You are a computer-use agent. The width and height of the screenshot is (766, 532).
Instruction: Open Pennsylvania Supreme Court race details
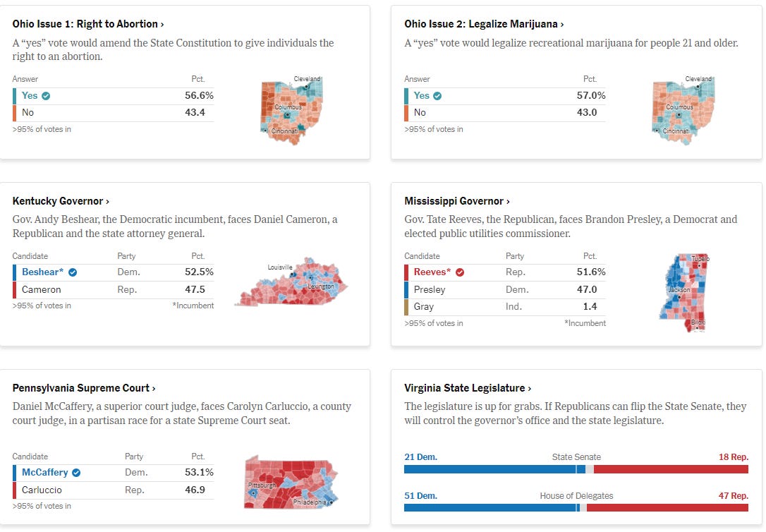pos(84,388)
